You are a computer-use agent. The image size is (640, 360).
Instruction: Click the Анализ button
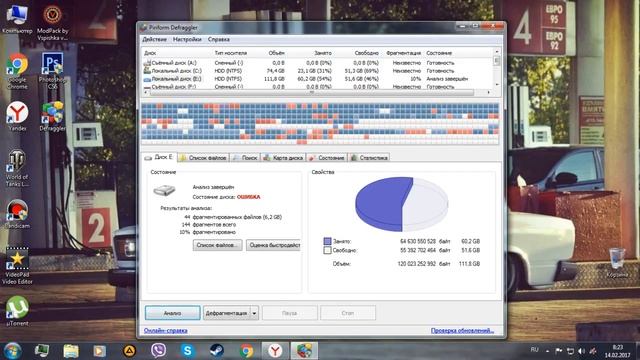pyautogui.click(x=173, y=313)
